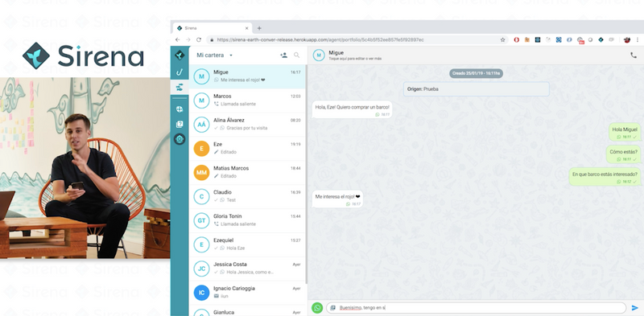
Task: Click the blue send message arrow
Action: (x=635, y=308)
